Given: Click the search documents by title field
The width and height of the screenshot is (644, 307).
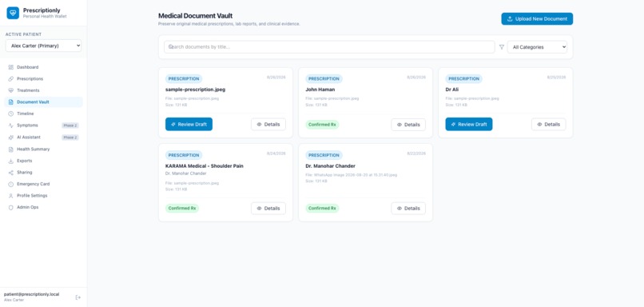Looking at the screenshot, I should point(329,47).
